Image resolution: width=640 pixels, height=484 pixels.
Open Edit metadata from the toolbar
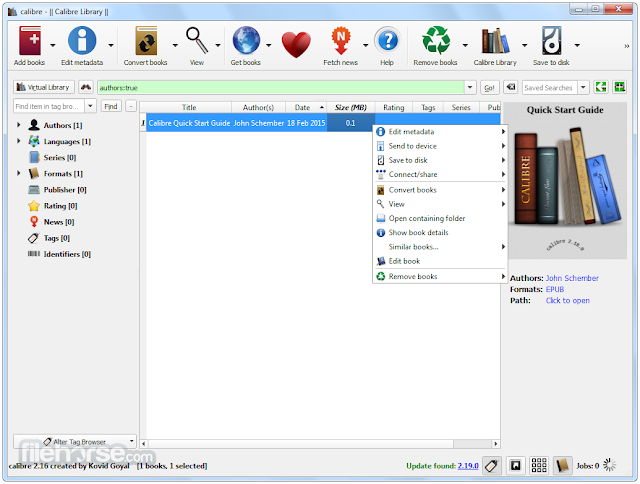pos(82,41)
